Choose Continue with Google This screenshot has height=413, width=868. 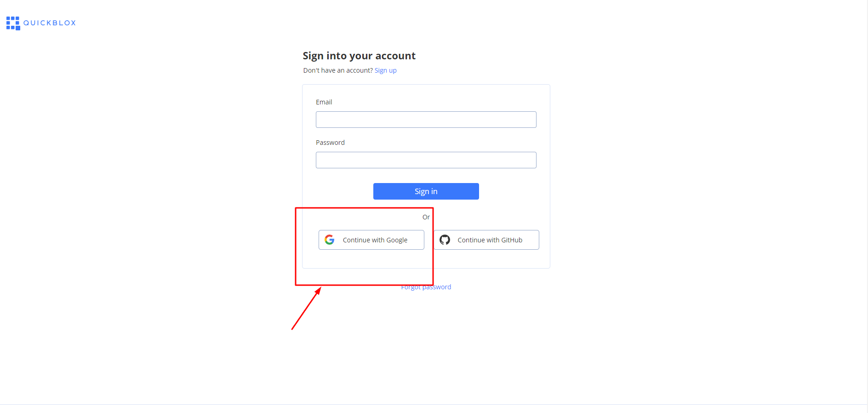pos(371,240)
